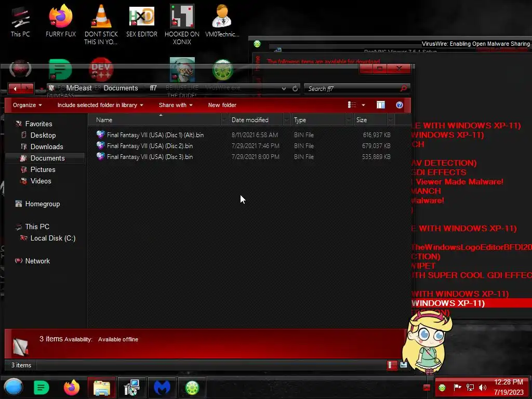Toggle the preview pane icon
532x399 pixels.
[381, 105]
